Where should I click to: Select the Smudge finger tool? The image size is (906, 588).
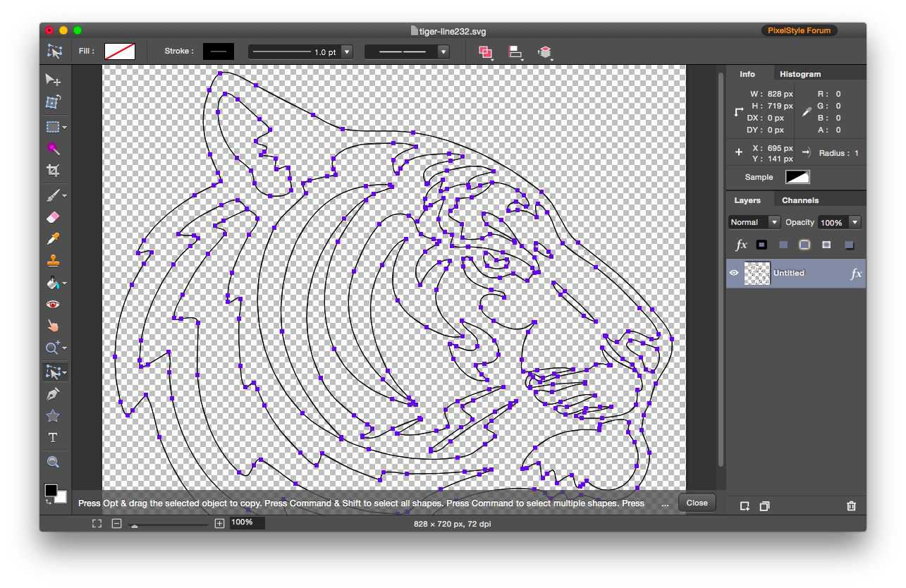tap(53, 326)
